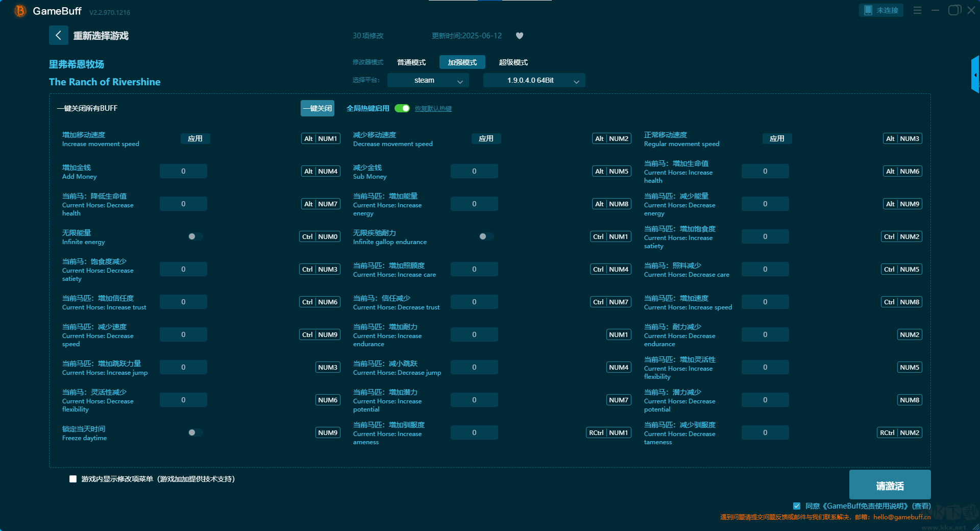
Task: Apply the Increase movement speed buff
Action: [195, 139]
